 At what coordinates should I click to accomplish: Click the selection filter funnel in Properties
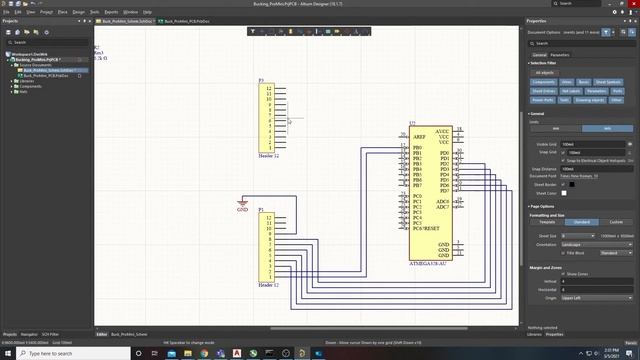606,32
